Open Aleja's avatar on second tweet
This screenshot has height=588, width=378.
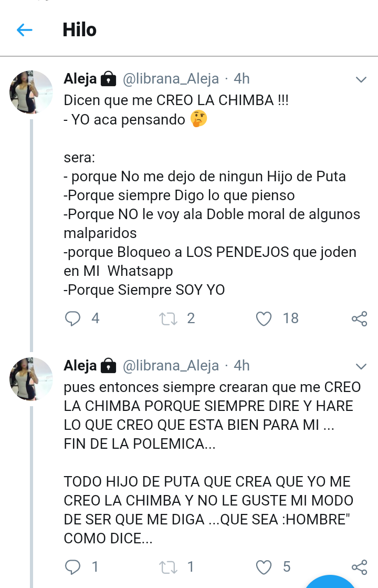click(x=31, y=379)
